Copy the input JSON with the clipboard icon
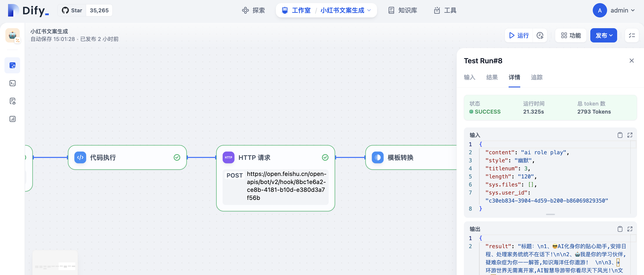 (x=620, y=135)
